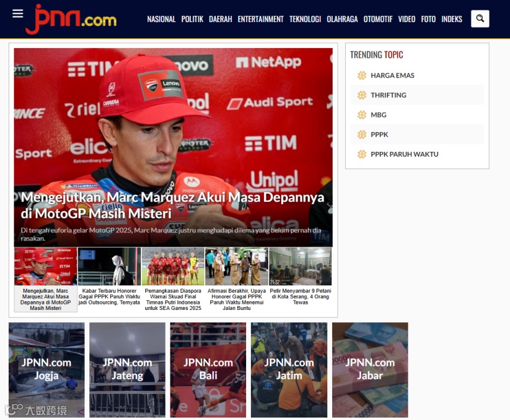Open the OLAHRAGA section
This screenshot has width=510, height=420.
[x=342, y=19]
